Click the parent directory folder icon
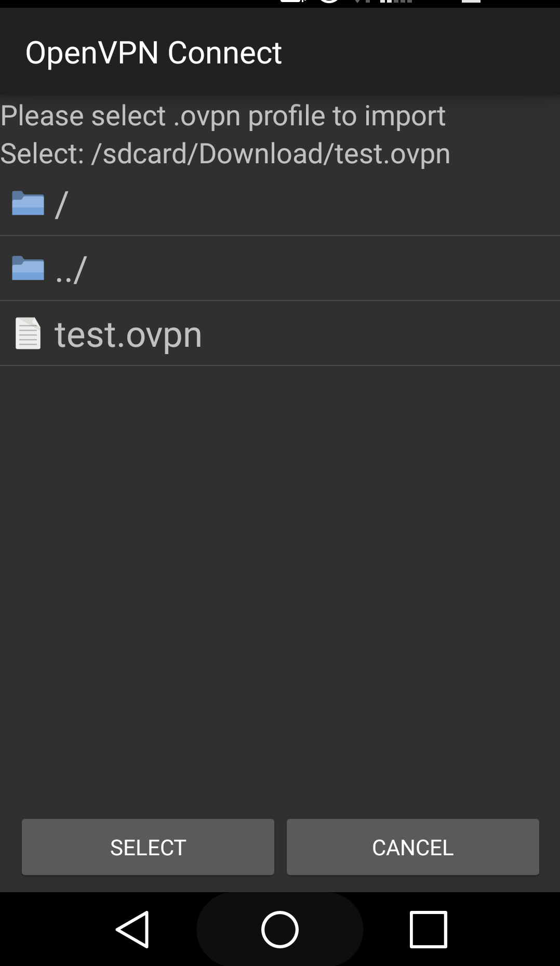 click(28, 268)
